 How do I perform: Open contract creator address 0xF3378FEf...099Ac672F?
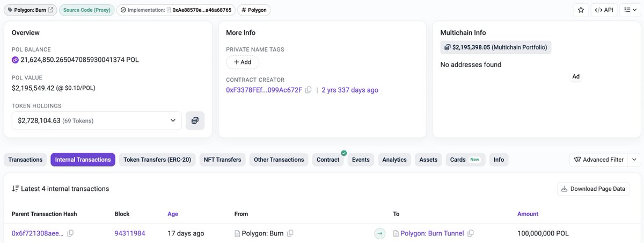264,90
